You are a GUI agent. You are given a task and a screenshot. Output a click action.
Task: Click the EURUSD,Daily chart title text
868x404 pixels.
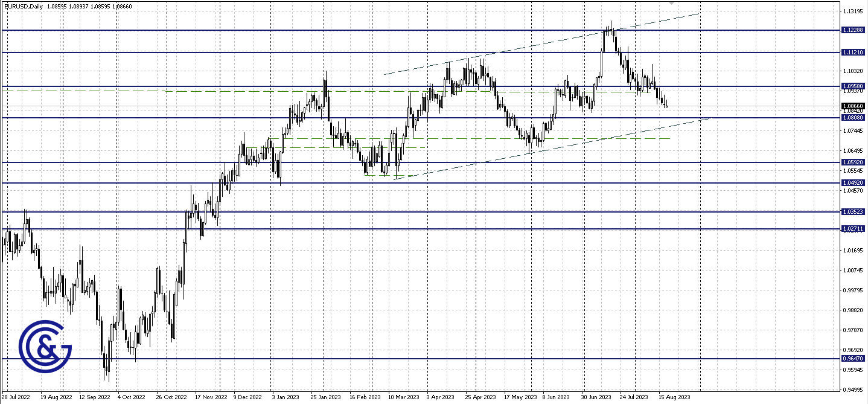tap(23, 5)
